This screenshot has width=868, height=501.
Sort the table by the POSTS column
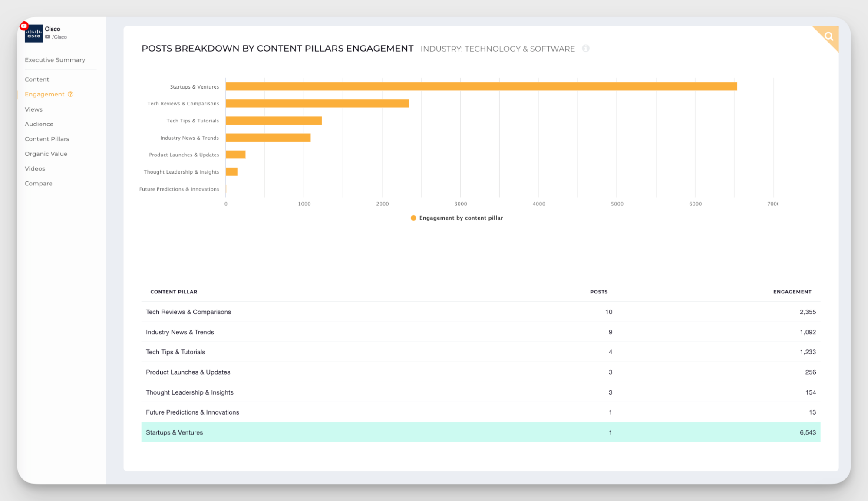point(599,292)
